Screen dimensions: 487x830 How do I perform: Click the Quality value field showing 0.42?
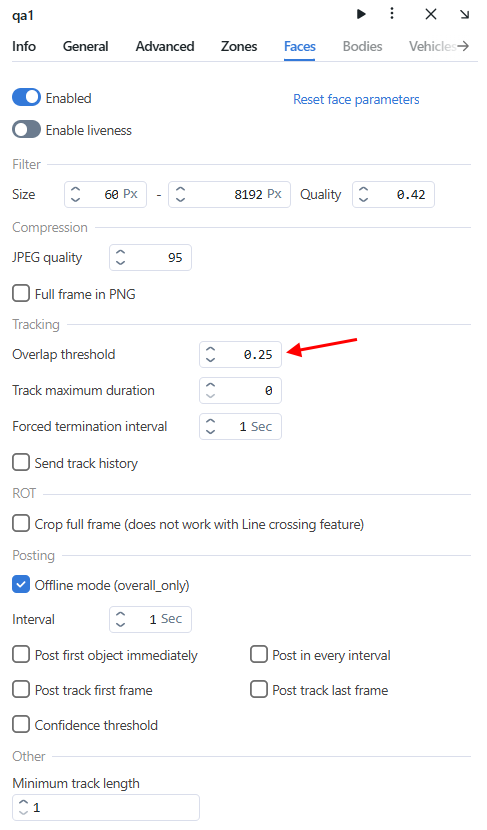point(393,194)
